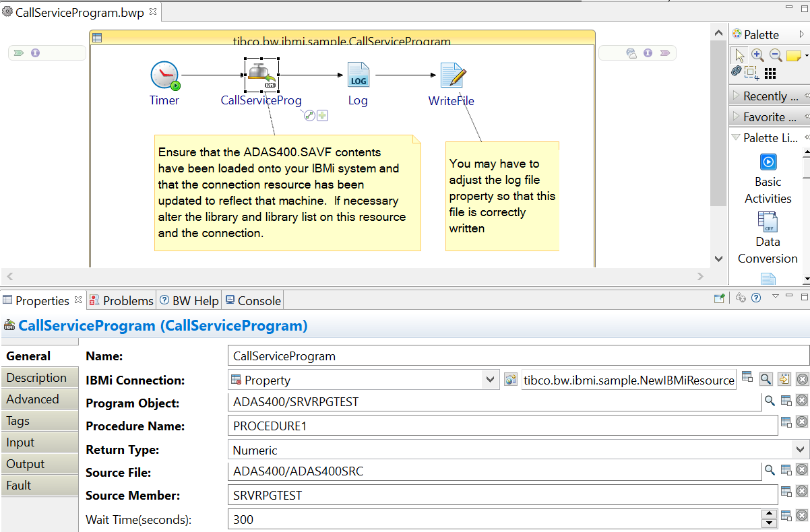
Task: Open the Return Type dropdown
Action: 800,450
